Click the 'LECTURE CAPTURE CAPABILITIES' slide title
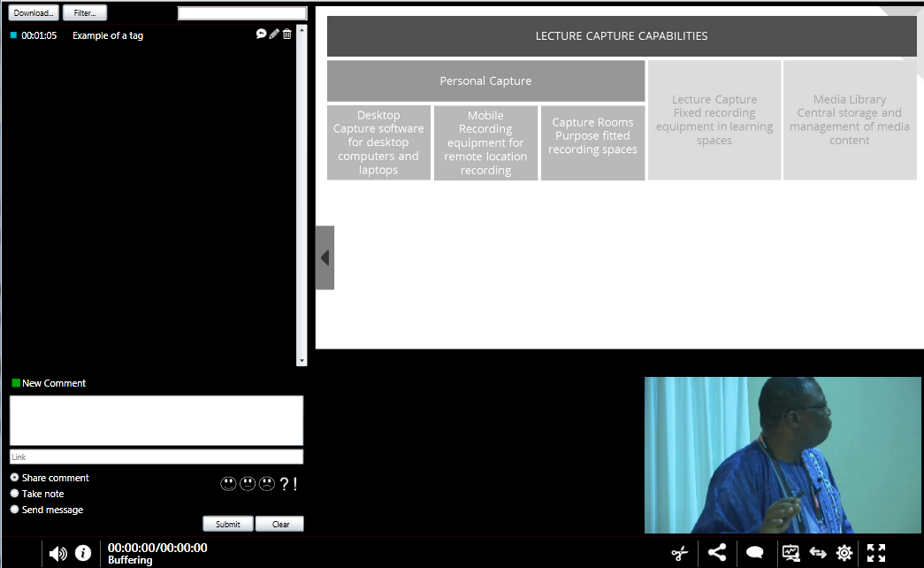Image resolution: width=924 pixels, height=568 pixels. pos(622,36)
